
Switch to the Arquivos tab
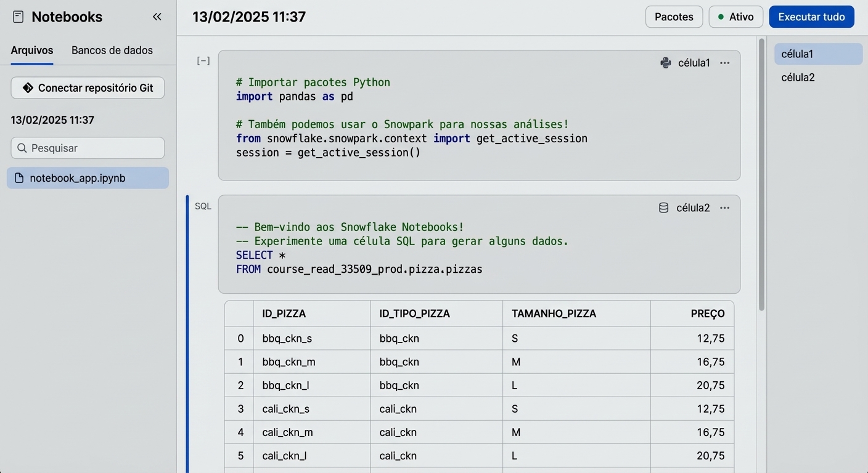click(32, 51)
